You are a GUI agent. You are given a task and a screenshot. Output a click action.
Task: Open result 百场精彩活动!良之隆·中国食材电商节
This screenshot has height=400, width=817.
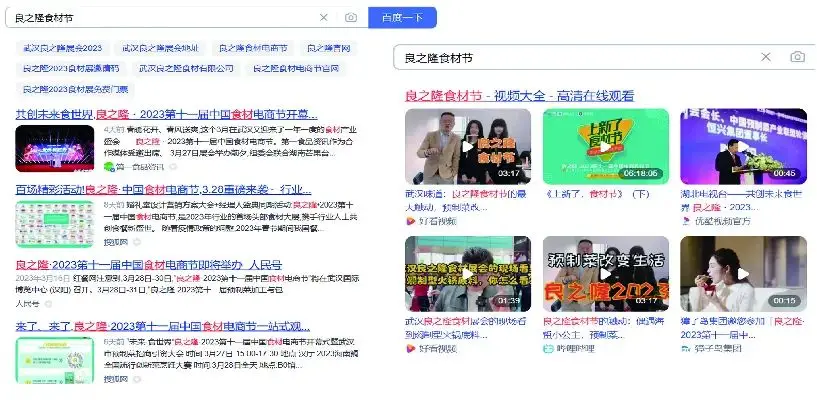163,189
